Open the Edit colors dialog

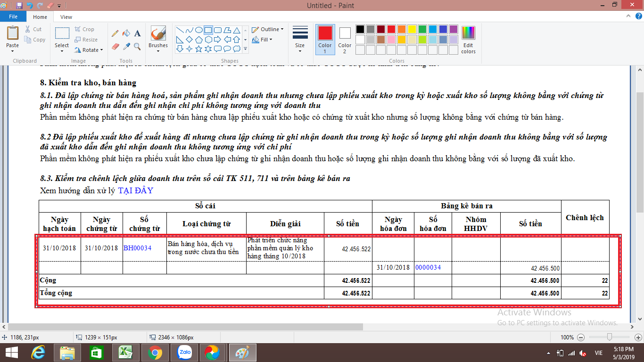(x=468, y=40)
